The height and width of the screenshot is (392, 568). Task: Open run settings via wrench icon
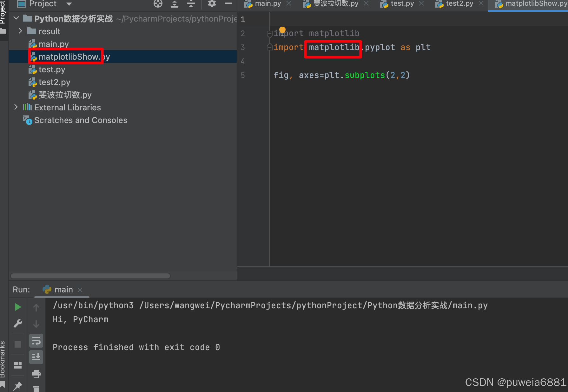tap(17, 323)
